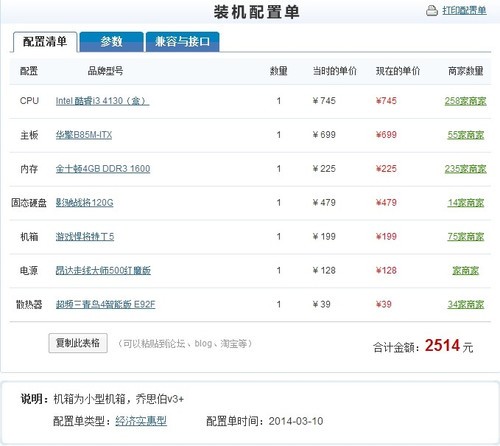The width and height of the screenshot is (500, 446).
Task: View the 258家商家 merchants for CPU
Action: (465, 101)
